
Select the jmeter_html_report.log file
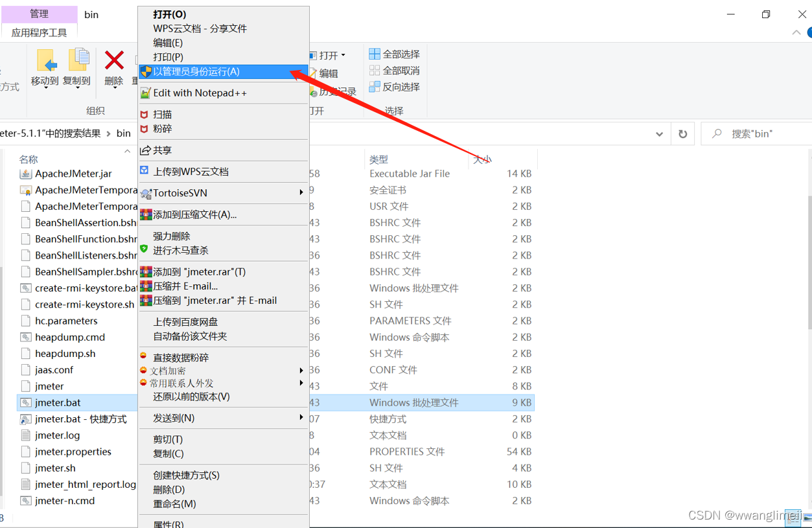pyautogui.click(x=85, y=485)
